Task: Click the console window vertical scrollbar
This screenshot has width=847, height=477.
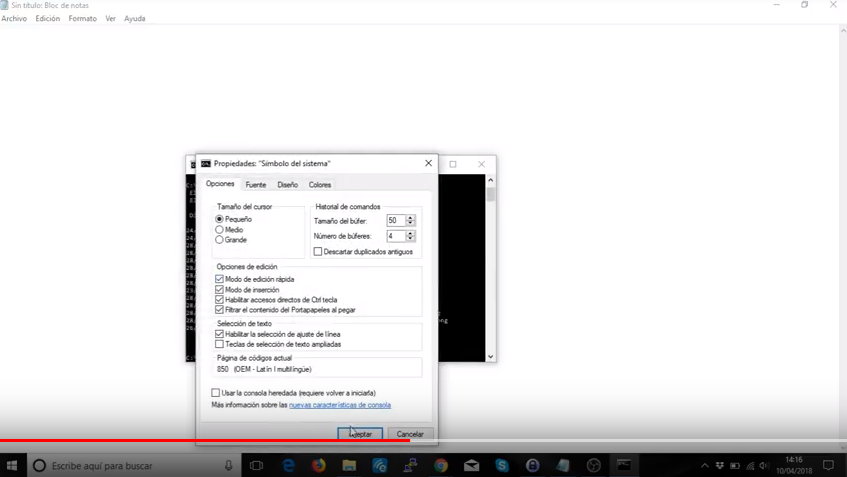Action: click(x=490, y=270)
